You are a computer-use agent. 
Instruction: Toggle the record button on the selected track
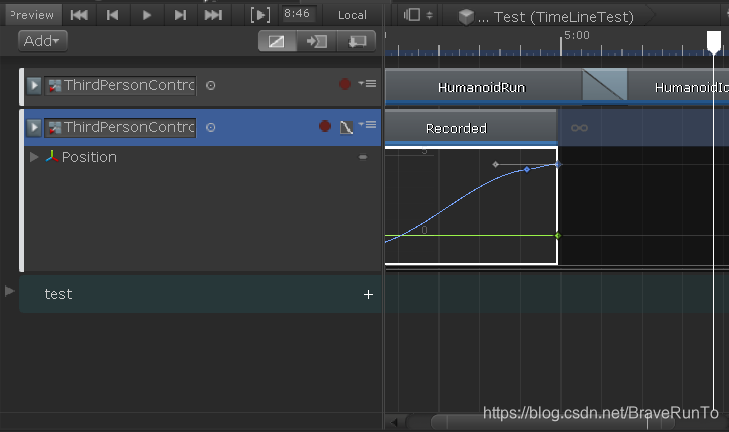point(325,126)
